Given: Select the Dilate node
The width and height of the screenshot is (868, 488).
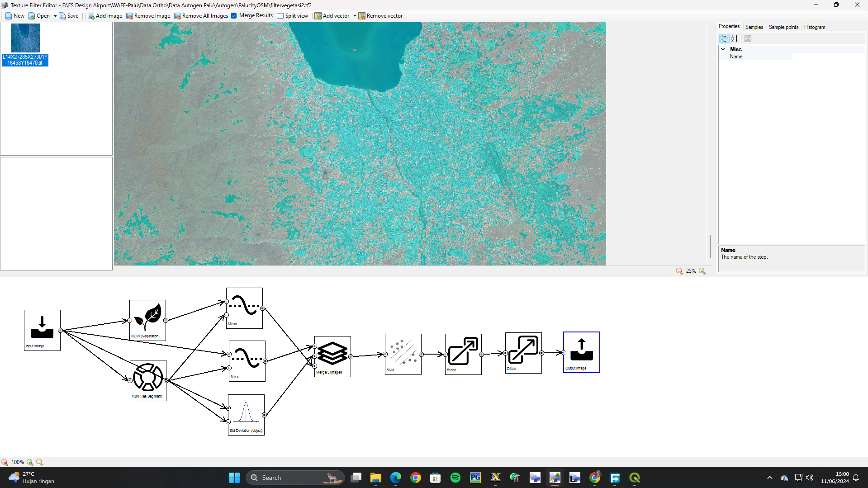Looking at the screenshot, I should pos(523,353).
